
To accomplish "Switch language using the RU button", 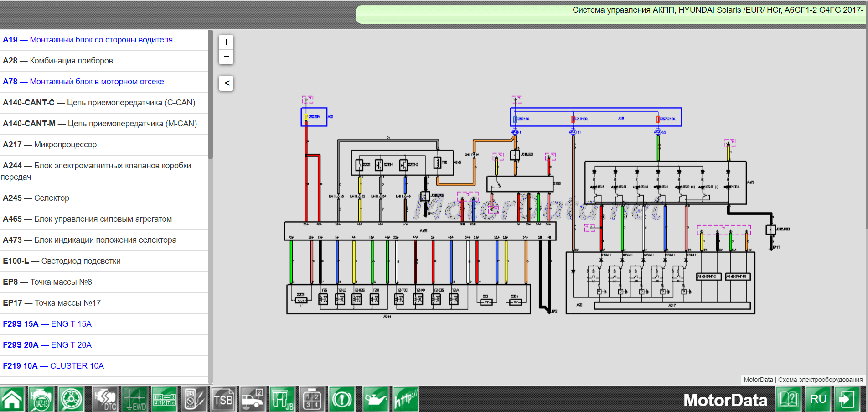I will click(x=818, y=399).
